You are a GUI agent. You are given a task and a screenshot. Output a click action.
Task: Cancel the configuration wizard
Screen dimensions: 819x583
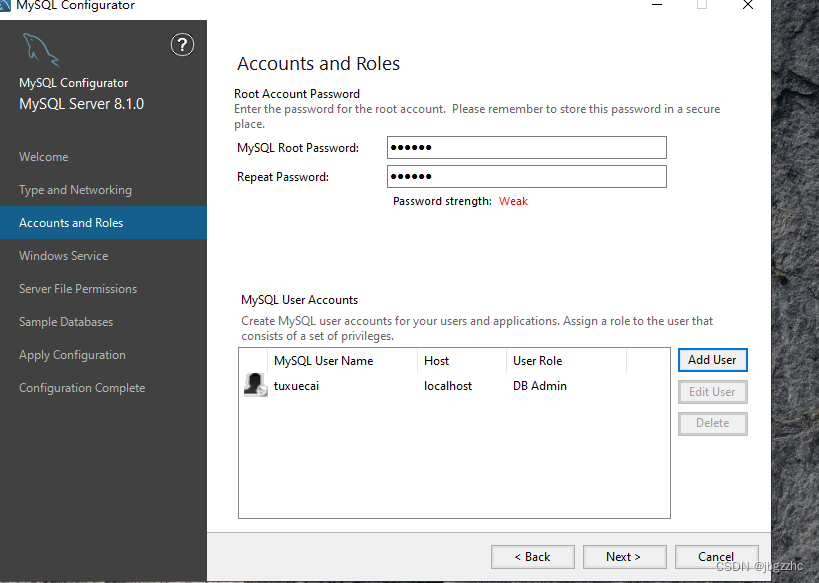tap(716, 557)
